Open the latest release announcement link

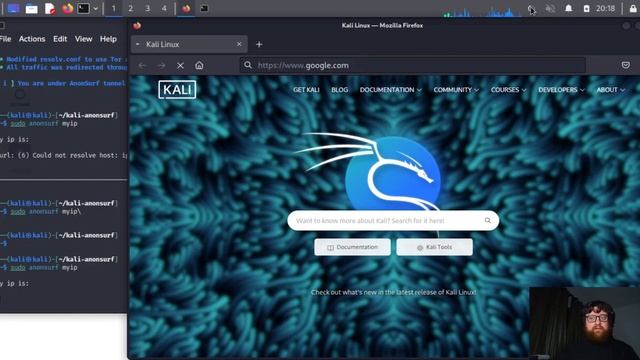click(x=393, y=292)
